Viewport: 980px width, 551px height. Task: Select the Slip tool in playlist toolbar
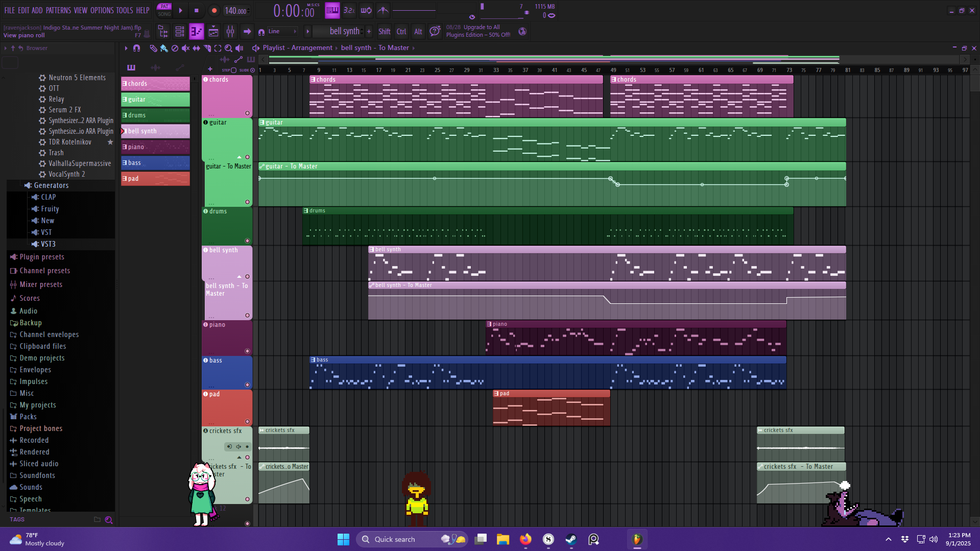tap(196, 48)
